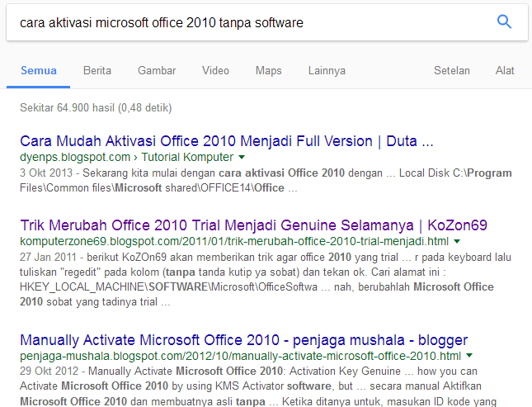Select the Semua tab
Image resolution: width=532 pixels, height=407 pixels.
39,71
